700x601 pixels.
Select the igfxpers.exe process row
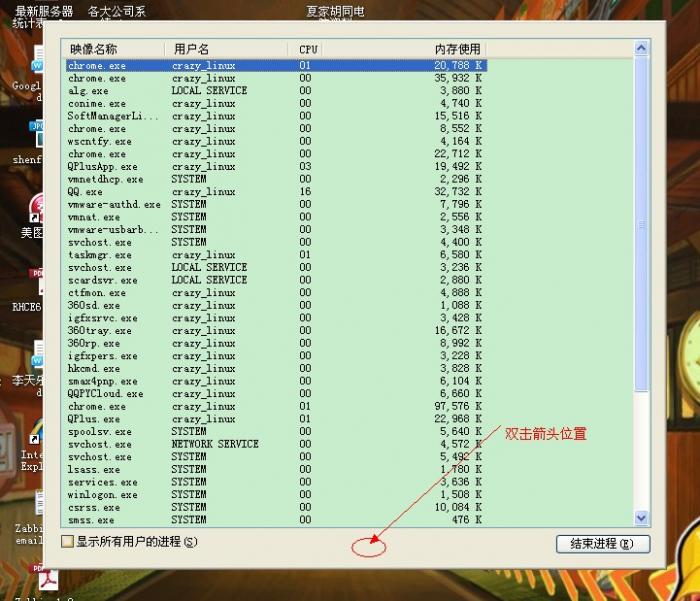pos(277,356)
